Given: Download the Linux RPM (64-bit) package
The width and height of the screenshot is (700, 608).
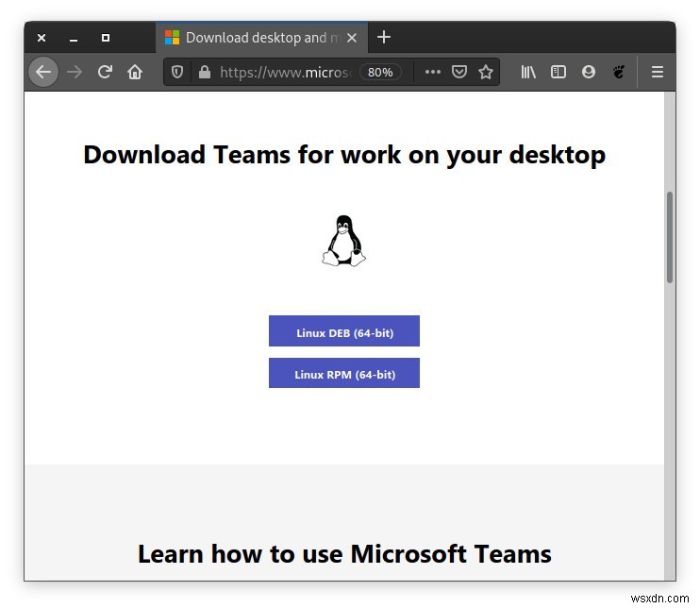Looking at the screenshot, I should pyautogui.click(x=344, y=373).
